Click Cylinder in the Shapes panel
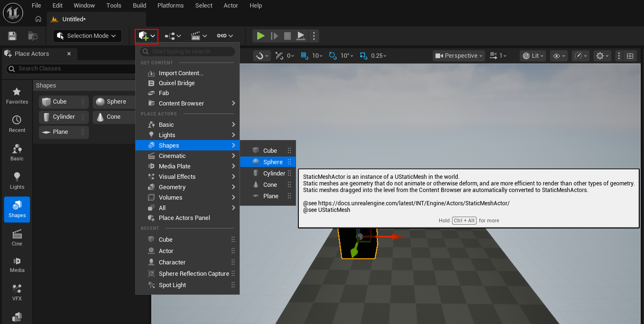The height and width of the screenshot is (324, 644). pos(64,117)
